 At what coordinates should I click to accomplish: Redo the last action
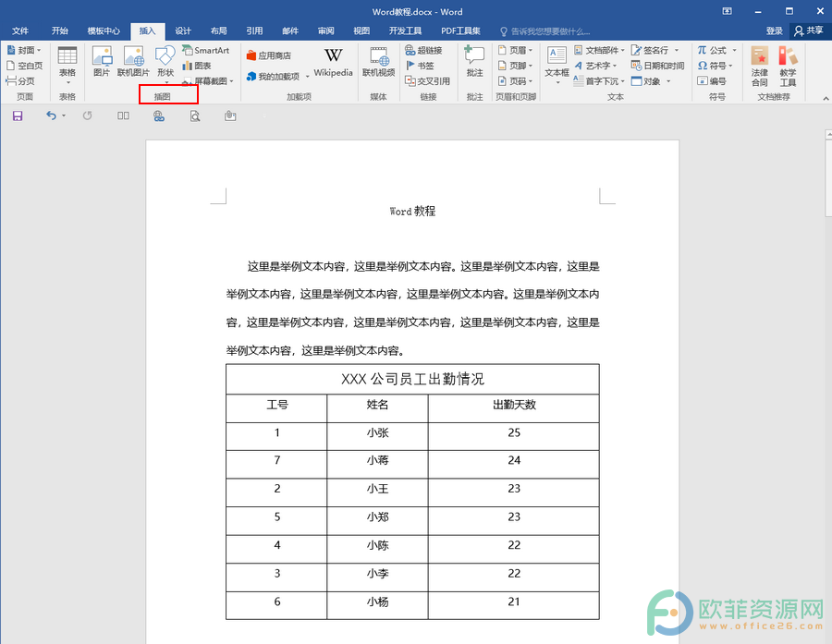point(88,115)
